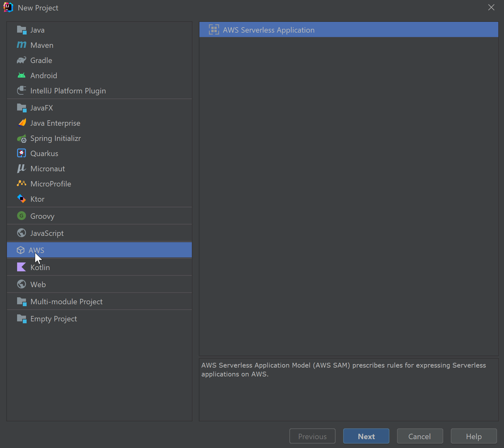
Task: Select Java Enterprise from the list
Action: (x=55, y=123)
